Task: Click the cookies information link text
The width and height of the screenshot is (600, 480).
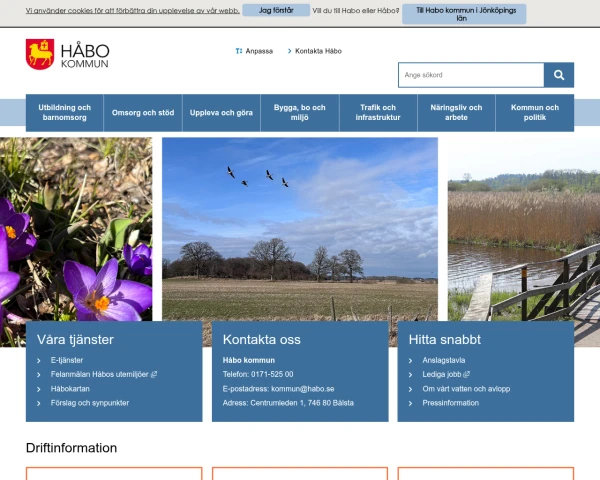Action: pyautogui.click(x=132, y=11)
